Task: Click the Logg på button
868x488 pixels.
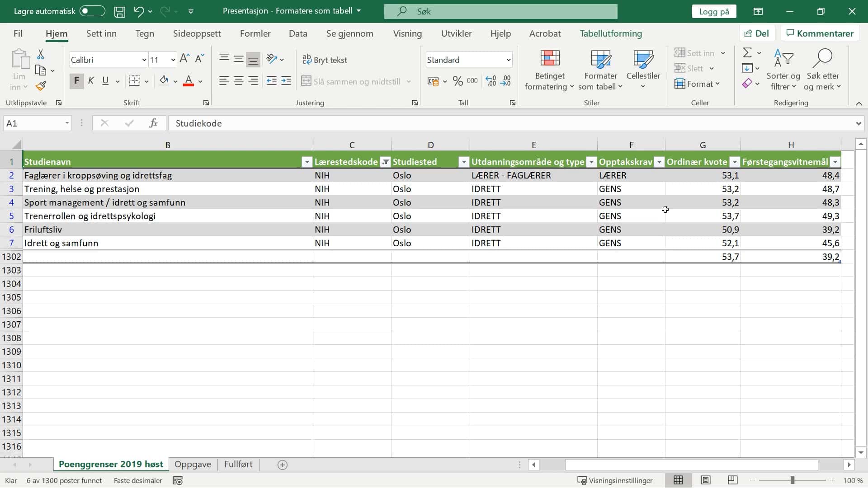Action: coord(714,11)
